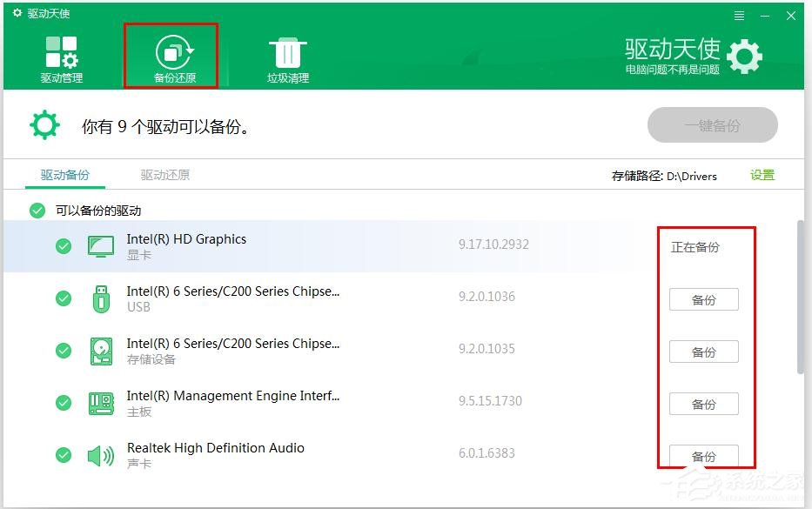This screenshot has width=812, height=509.
Task: Open the 驱动管理 (Driver Management) section
Action: (x=61, y=55)
